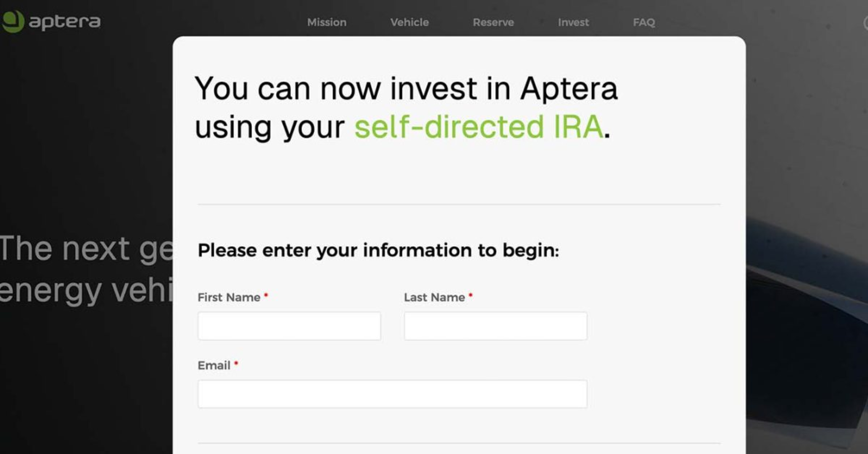
Task: Click 'Please enter your information to begin' heading
Action: [x=378, y=250]
